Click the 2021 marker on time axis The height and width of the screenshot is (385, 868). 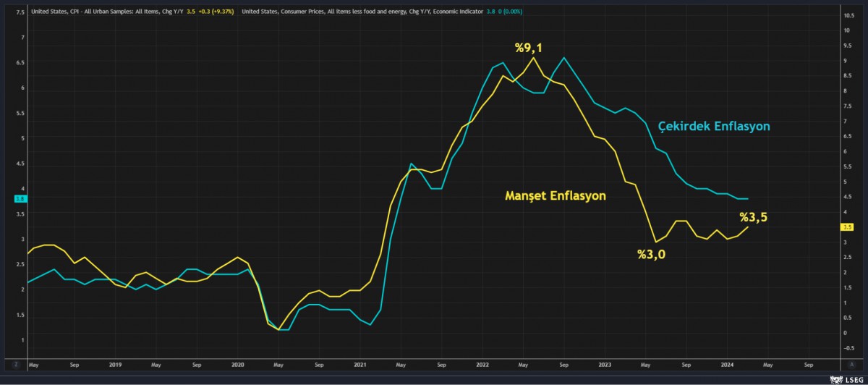[x=359, y=365]
